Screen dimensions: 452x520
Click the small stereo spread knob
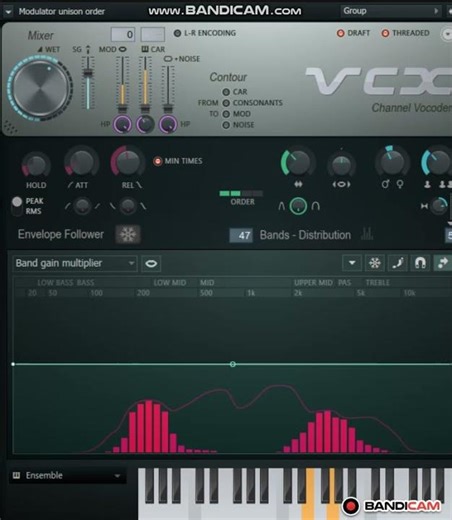439,206
